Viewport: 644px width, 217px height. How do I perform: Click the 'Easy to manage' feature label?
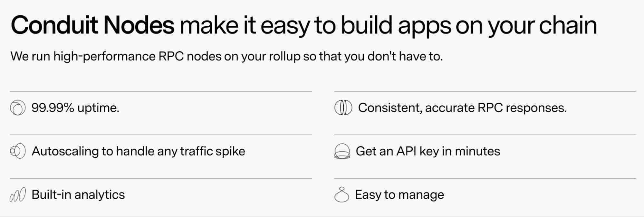399,195
